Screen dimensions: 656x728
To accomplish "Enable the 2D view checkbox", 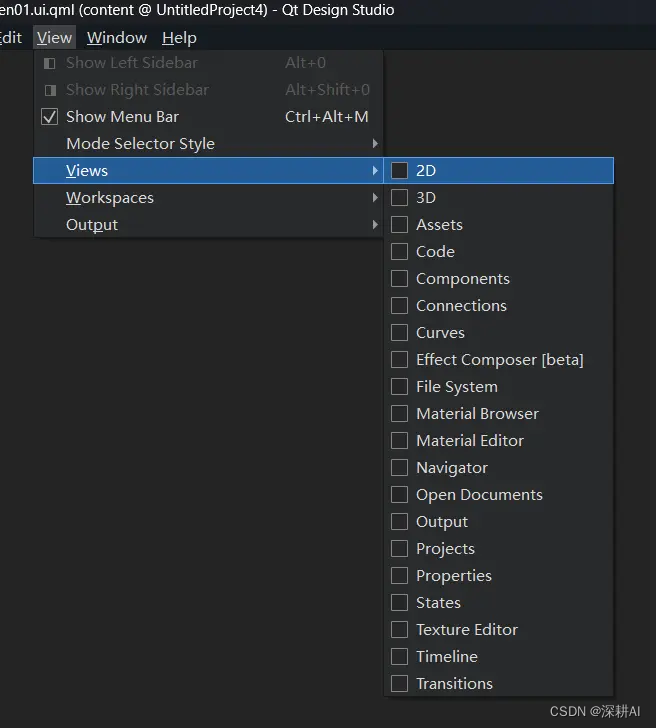I will pos(399,170).
